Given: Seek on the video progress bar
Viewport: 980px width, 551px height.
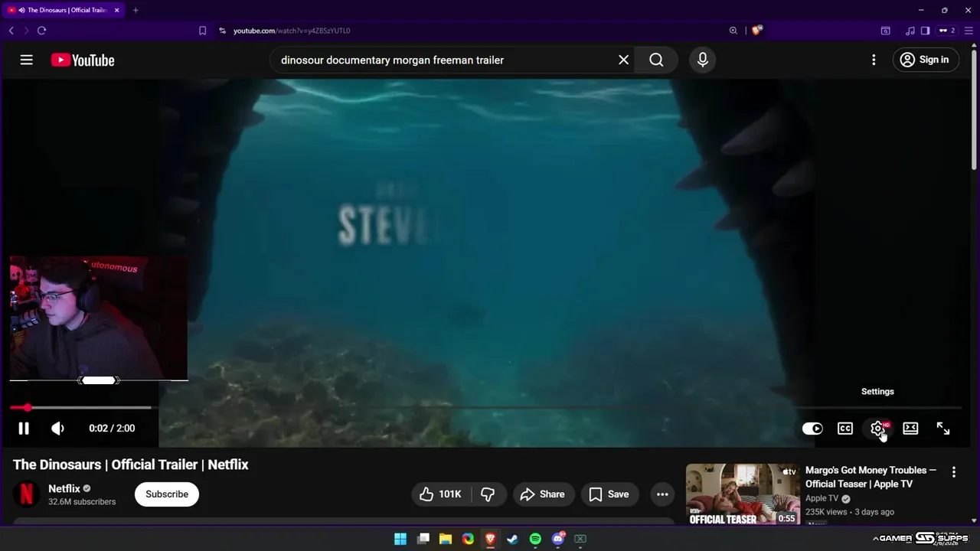Looking at the screenshot, I should pos(485,408).
